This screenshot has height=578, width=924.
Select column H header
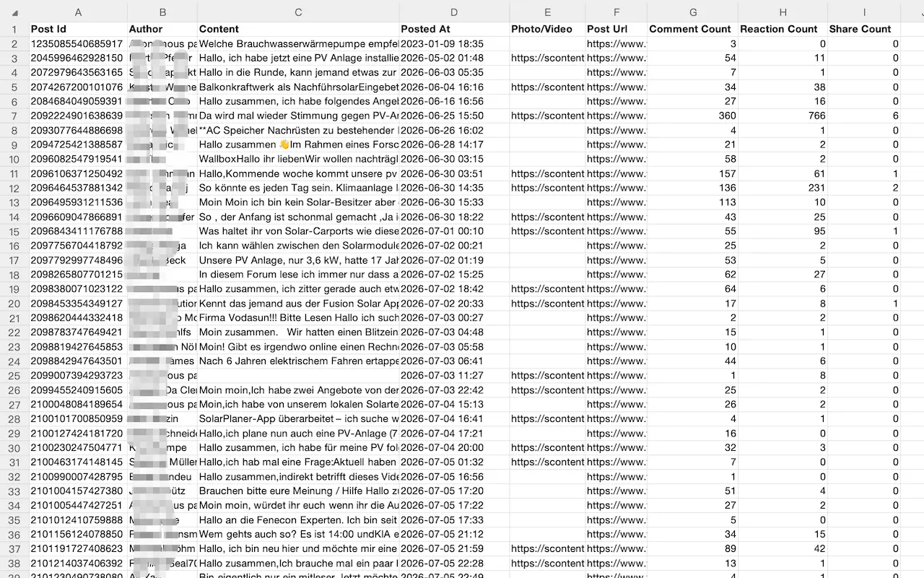783,12
